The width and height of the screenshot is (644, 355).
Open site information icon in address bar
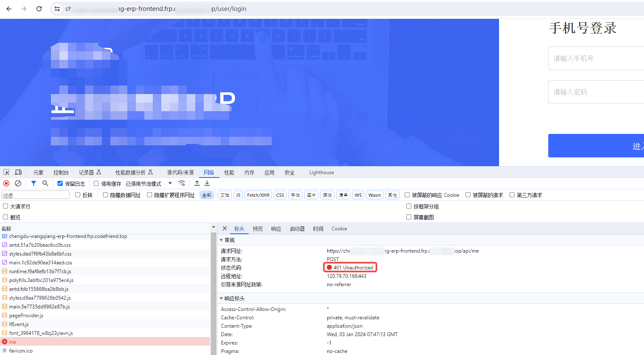click(58, 9)
